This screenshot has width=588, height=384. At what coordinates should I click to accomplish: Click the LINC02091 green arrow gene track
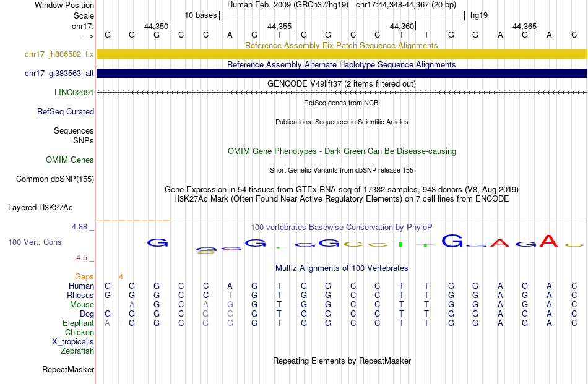[342, 92]
